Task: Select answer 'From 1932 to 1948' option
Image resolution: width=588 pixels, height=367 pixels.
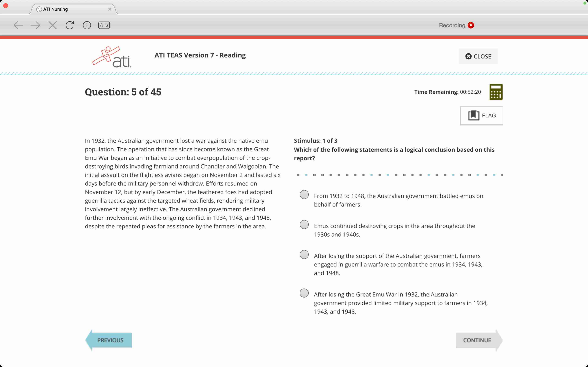Action: tap(304, 195)
